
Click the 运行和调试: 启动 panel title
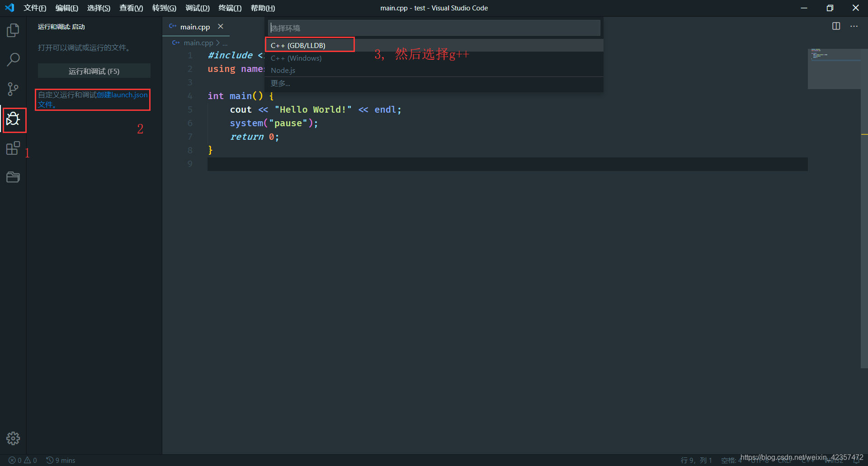[x=61, y=27]
